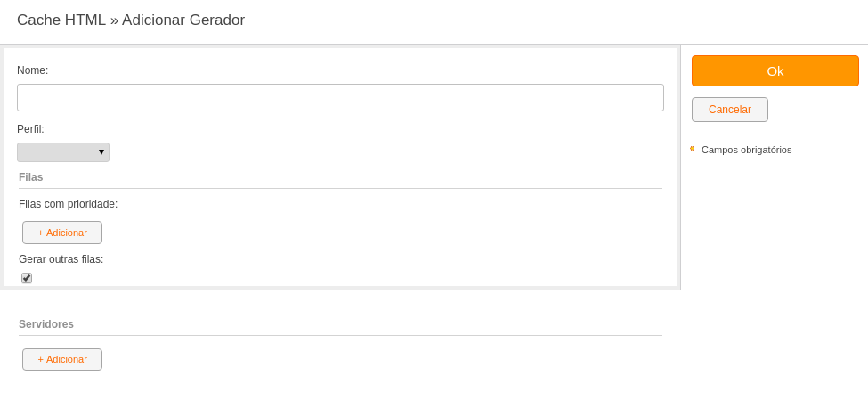Focus the Nome text field
868x393 pixels.
pos(340,97)
